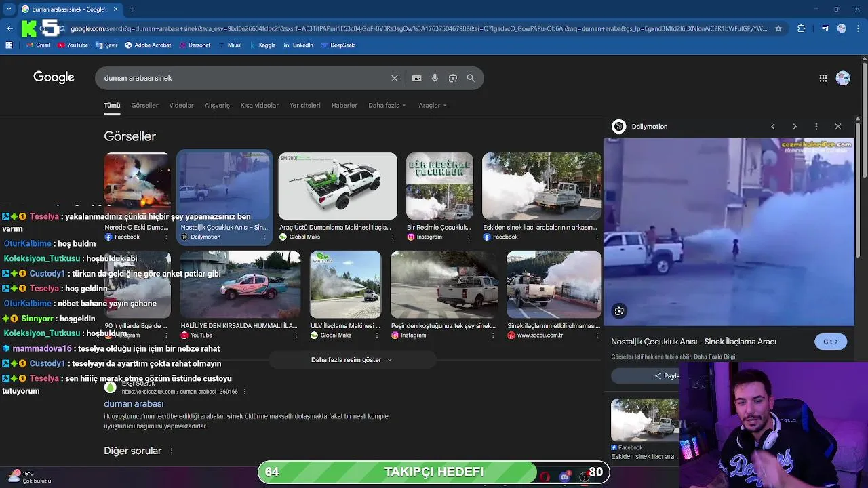Open the Dersonet bookmark

tap(195, 45)
